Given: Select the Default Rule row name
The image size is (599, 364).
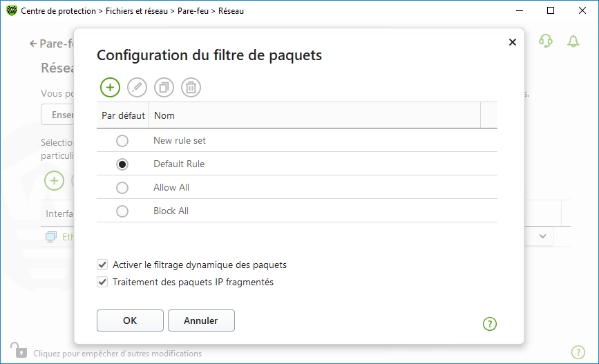Looking at the screenshot, I should (x=179, y=164).
